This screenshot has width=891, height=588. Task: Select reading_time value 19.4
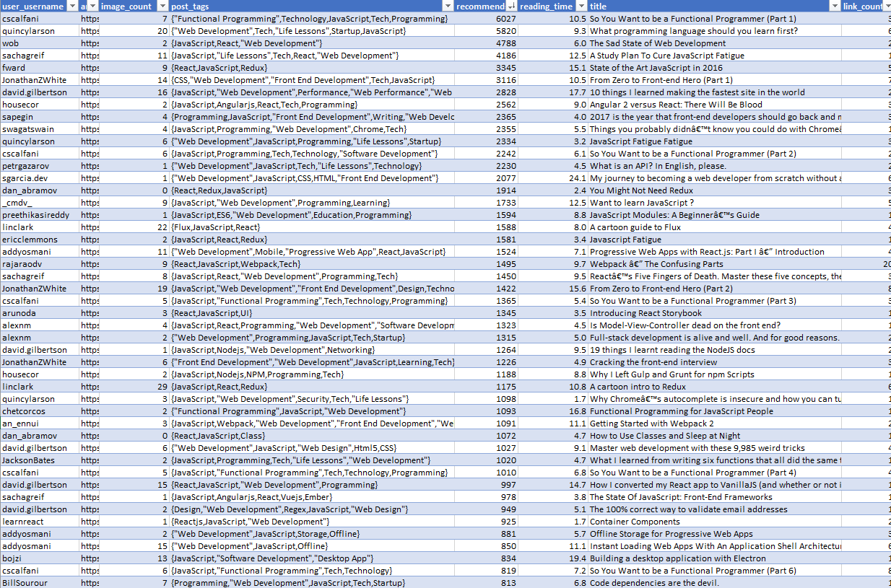578,558
